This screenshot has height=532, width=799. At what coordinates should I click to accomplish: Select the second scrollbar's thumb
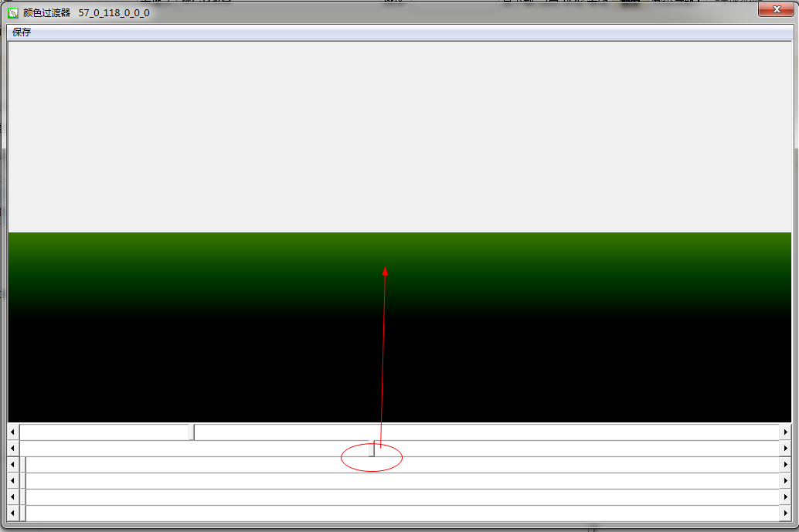click(372, 449)
